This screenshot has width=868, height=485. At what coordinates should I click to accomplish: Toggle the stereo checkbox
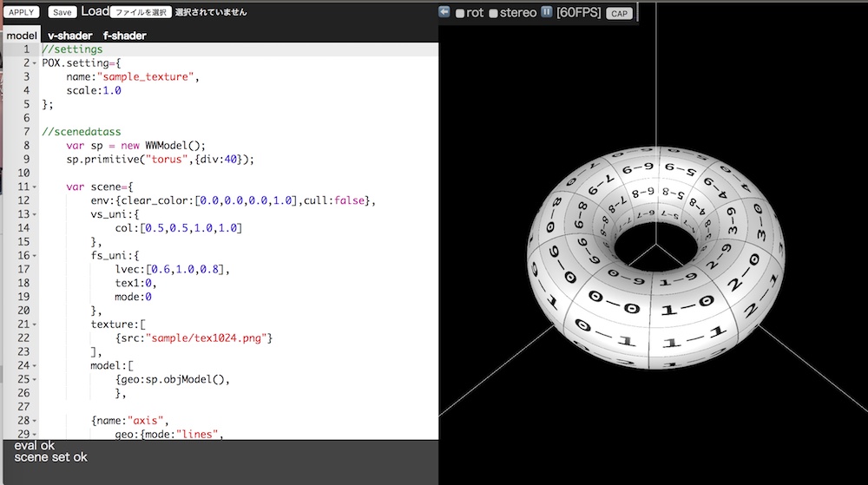click(493, 13)
